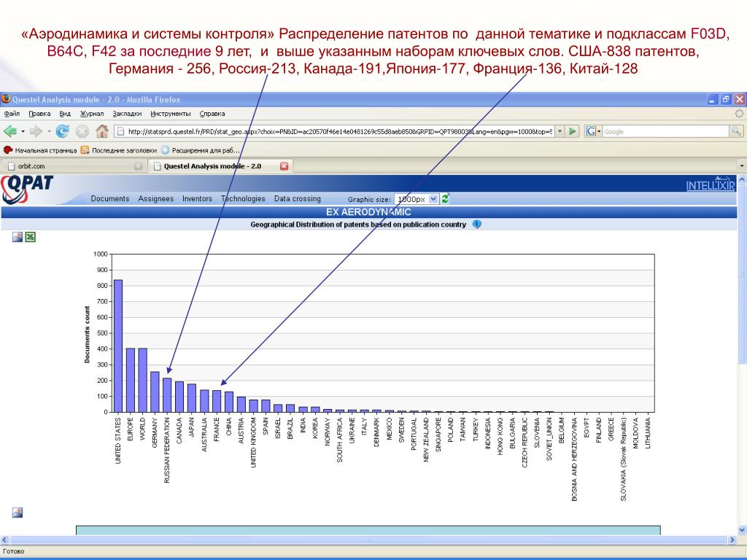Click the stop loading icon
747x560 pixels.
pyautogui.click(x=82, y=131)
